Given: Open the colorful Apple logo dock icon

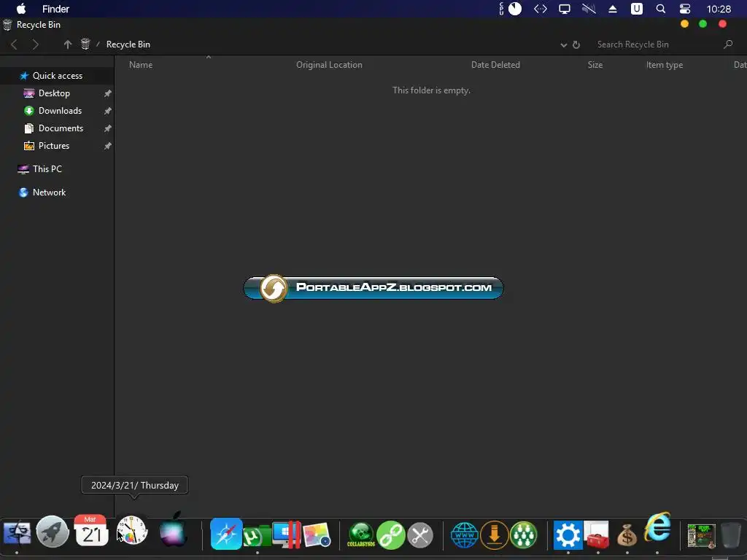Looking at the screenshot, I should [172, 529].
